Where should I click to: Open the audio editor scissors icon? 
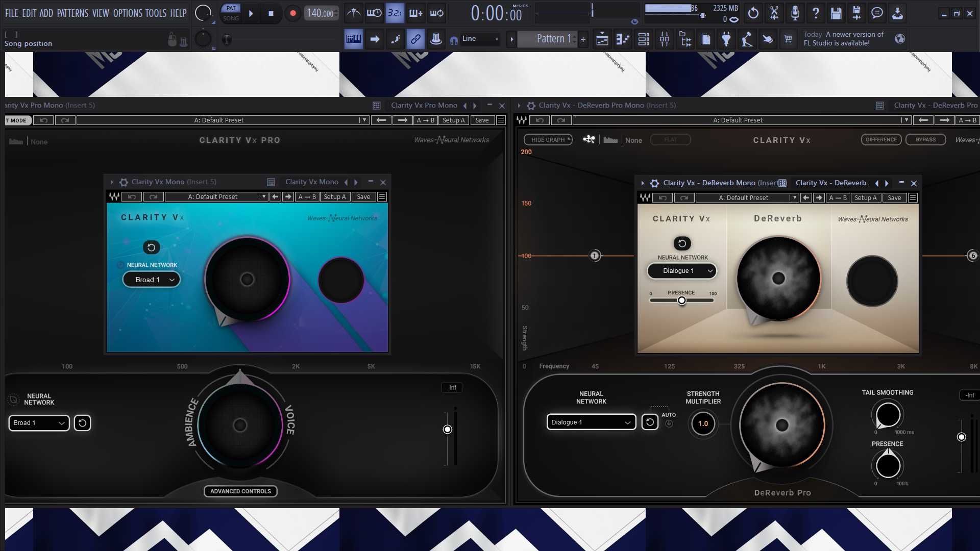point(774,13)
